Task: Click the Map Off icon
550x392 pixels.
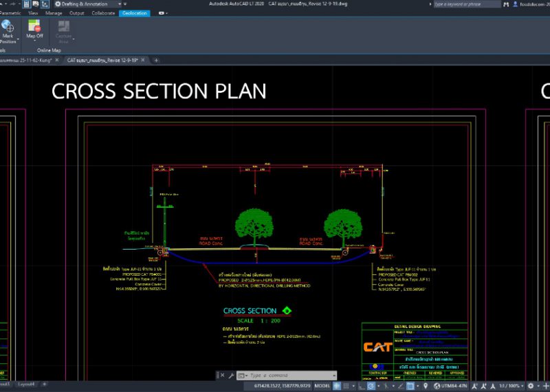Action: (34, 25)
